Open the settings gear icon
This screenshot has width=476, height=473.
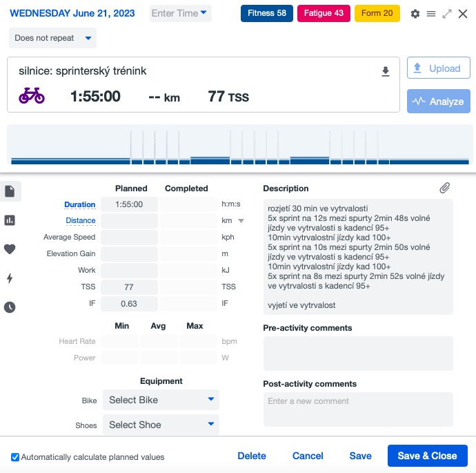click(415, 14)
